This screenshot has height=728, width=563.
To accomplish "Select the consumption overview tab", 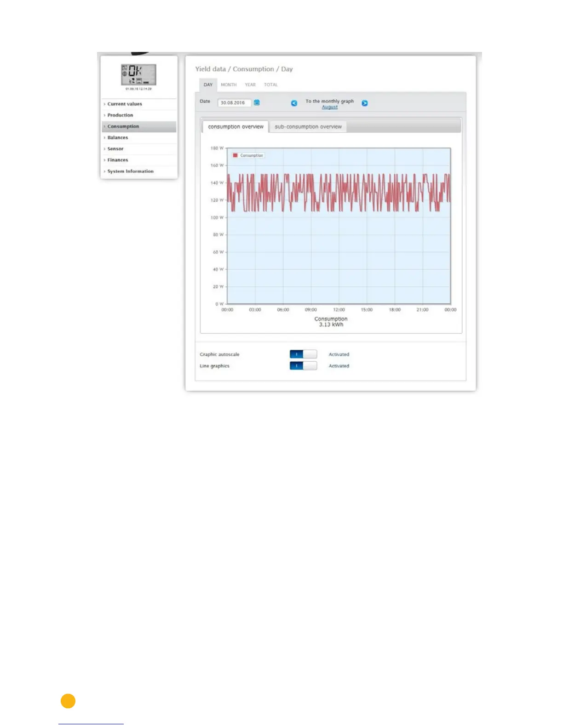I will coord(236,126).
